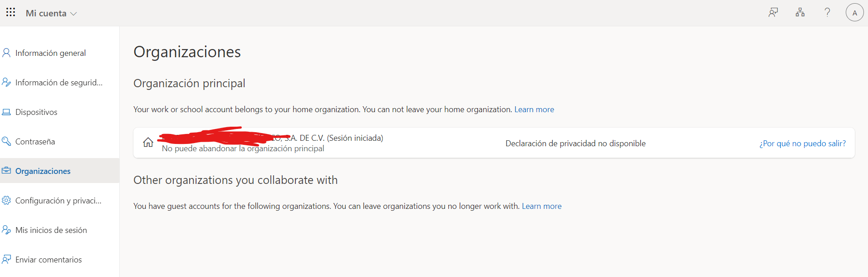
Task: Expand the Mi cuenta dropdown
Action: [x=51, y=13]
